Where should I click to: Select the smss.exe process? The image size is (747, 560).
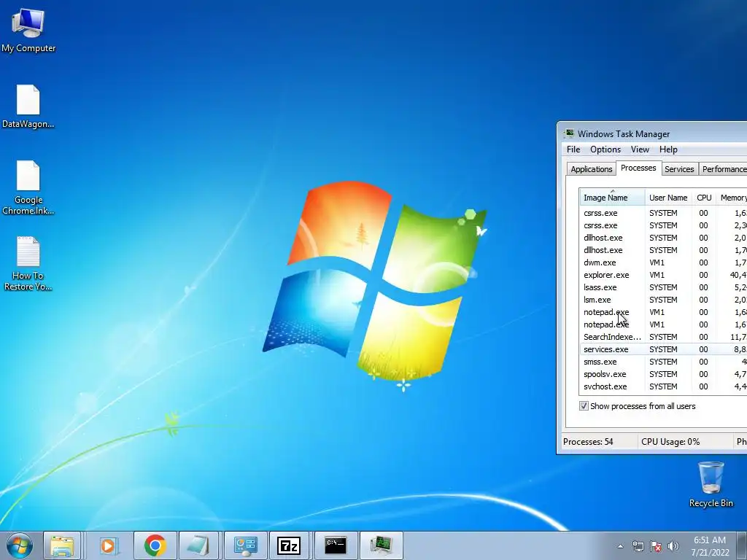point(663,362)
